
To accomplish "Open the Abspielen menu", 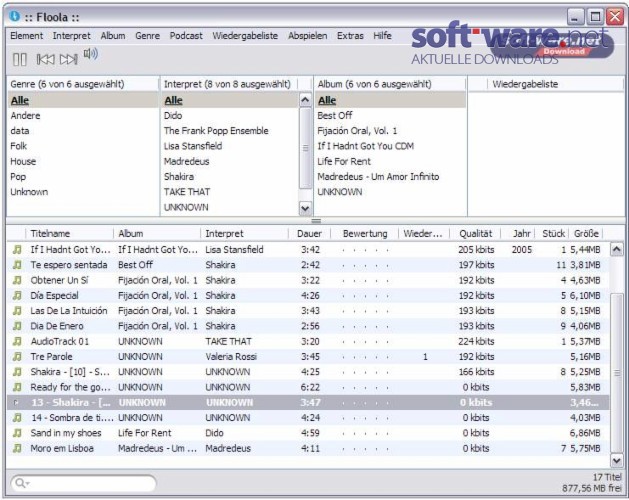I will (x=308, y=36).
